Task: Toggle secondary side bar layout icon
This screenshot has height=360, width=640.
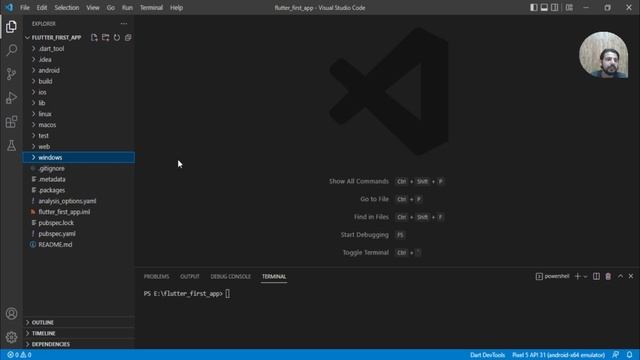Action: coord(555,7)
